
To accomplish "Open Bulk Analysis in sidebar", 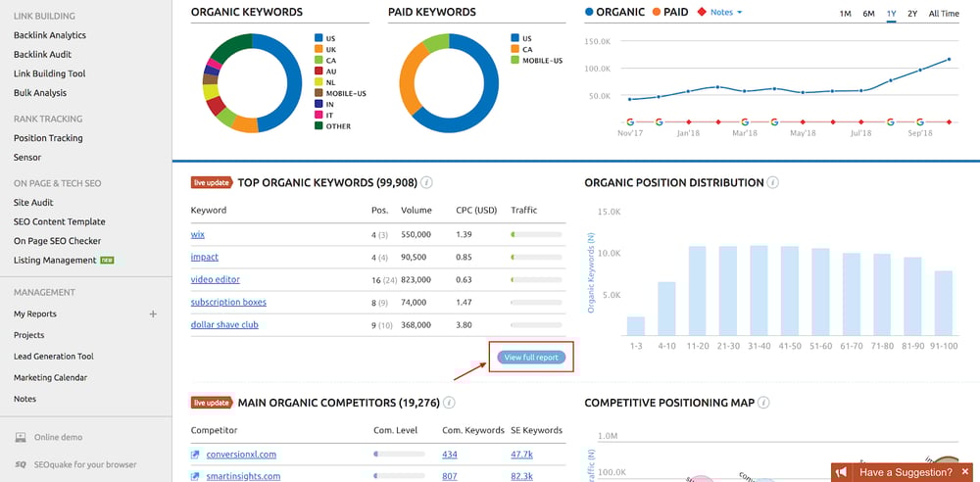I will (40, 93).
